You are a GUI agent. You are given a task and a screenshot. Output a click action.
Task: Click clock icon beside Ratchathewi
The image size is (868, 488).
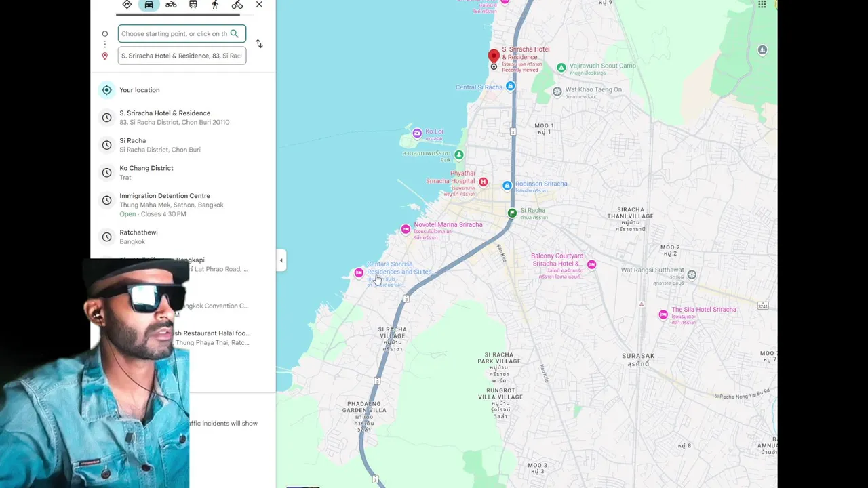(x=106, y=237)
